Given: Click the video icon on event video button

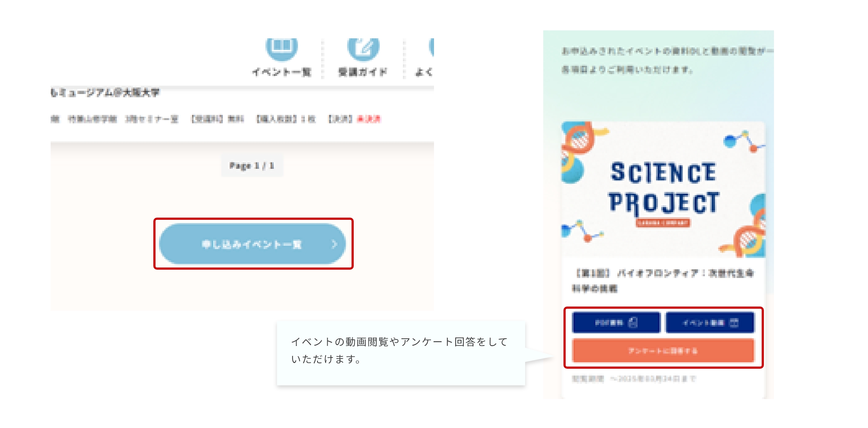Looking at the screenshot, I should [x=734, y=322].
